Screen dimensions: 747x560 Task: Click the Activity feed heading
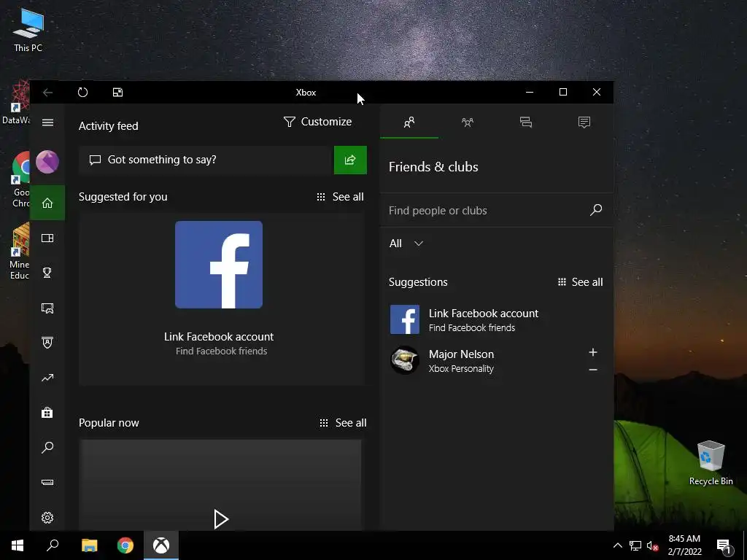click(108, 125)
